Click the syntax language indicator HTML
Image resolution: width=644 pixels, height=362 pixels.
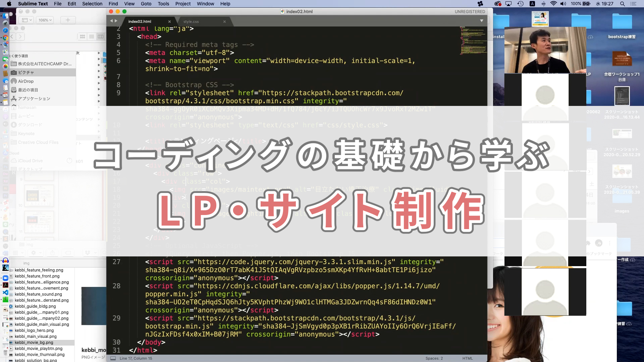pos(468,358)
